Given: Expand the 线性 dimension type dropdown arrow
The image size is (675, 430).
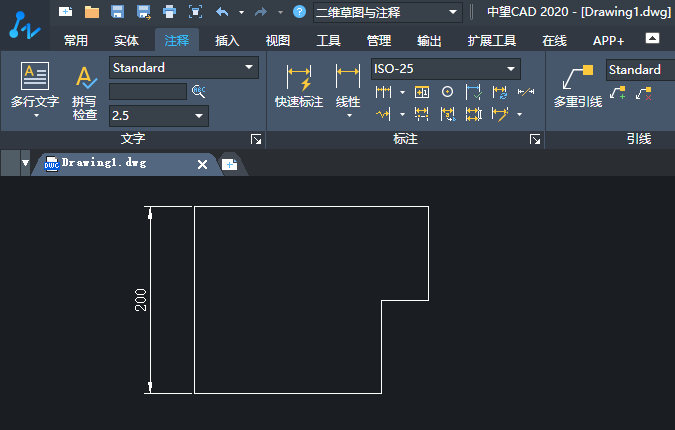Looking at the screenshot, I should (x=349, y=115).
